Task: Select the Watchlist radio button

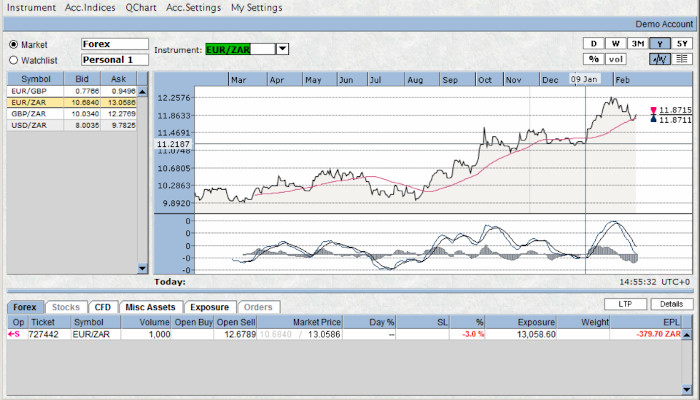Action: pyautogui.click(x=14, y=60)
